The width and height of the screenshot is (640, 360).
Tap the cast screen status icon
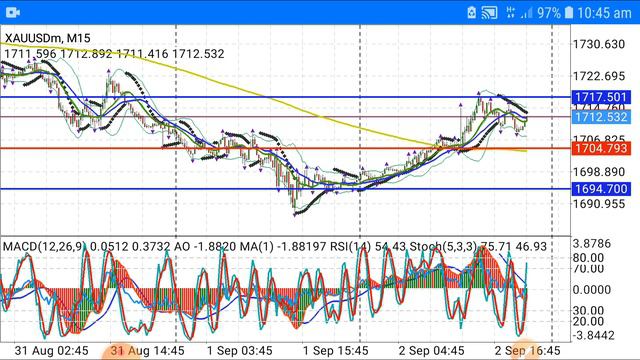[x=489, y=13]
